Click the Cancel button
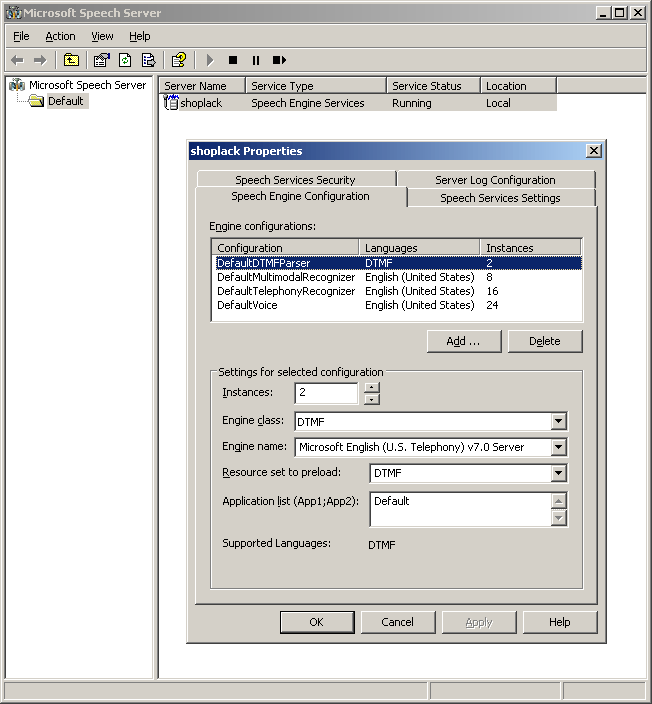Image resolution: width=652 pixels, height=704 pixels. click(398, 622)
